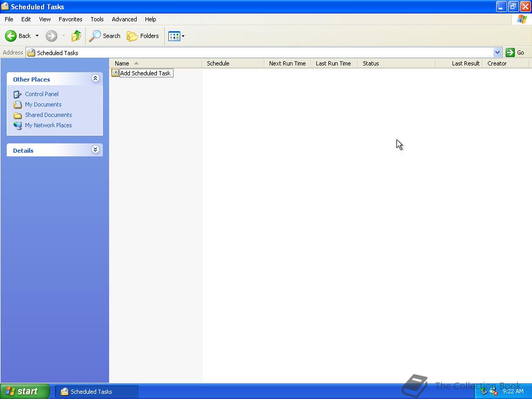Sort by the Name column header
Screen dimensions: 532x399
pos(156,63)
